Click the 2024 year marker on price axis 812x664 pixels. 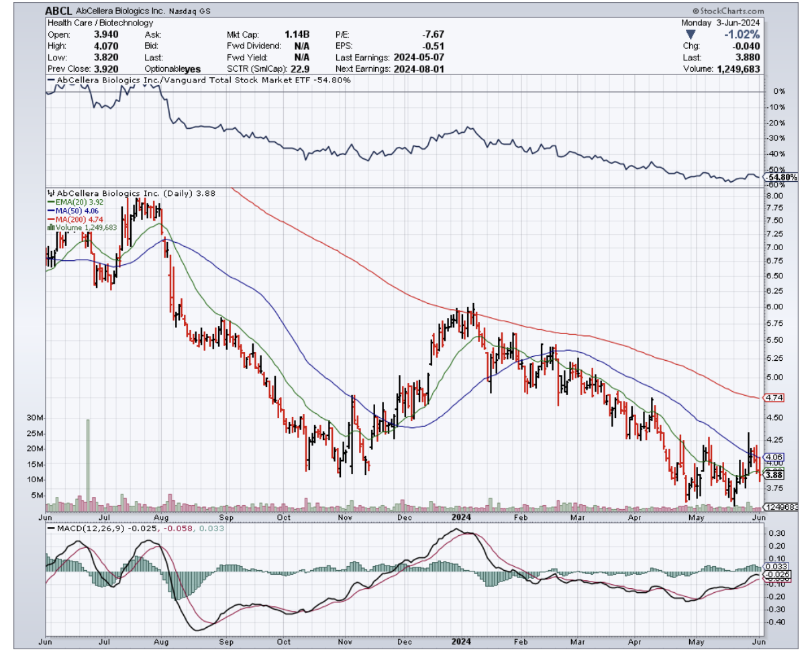(x=461, y=517)
